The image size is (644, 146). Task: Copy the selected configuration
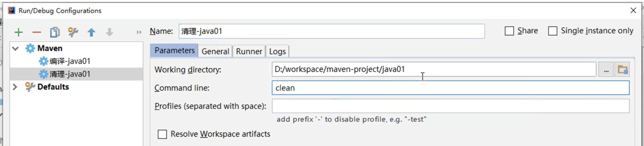55,32
